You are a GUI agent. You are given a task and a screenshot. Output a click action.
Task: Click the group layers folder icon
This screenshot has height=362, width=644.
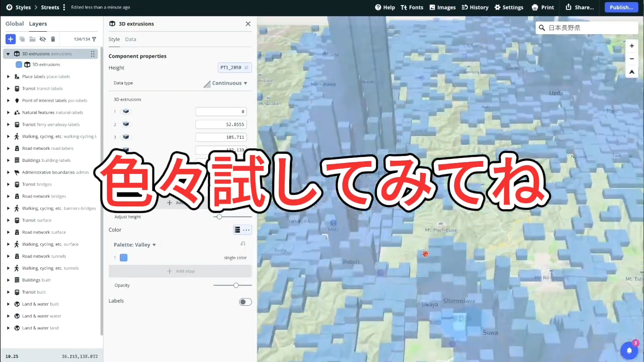(32, 39)
